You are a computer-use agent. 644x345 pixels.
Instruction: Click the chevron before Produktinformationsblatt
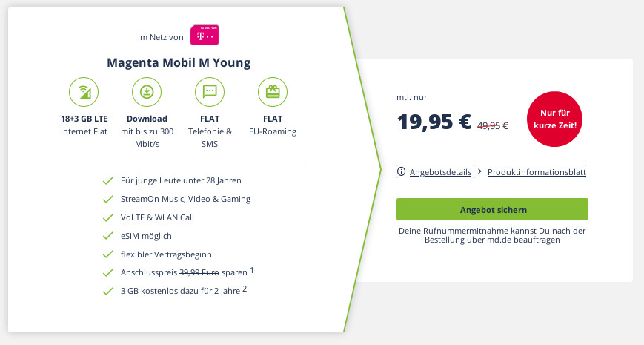pos(479,171)
